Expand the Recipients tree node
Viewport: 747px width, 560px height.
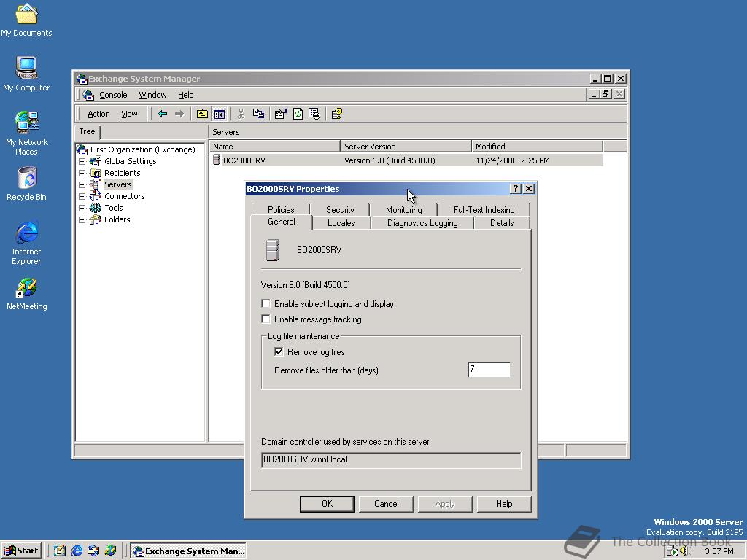click(82, 173)
